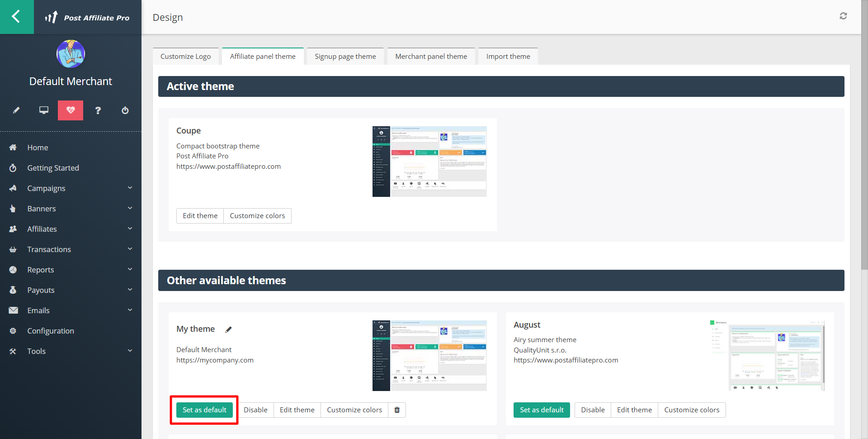868x439 pixels.
Task: Click Edit theme for My theme
Action: click(297, 410)
